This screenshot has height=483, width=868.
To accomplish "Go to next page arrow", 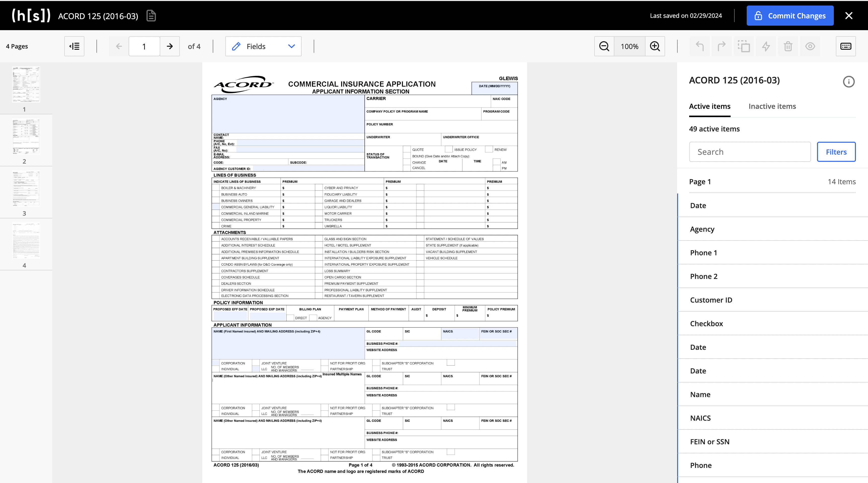I will 170,46.
